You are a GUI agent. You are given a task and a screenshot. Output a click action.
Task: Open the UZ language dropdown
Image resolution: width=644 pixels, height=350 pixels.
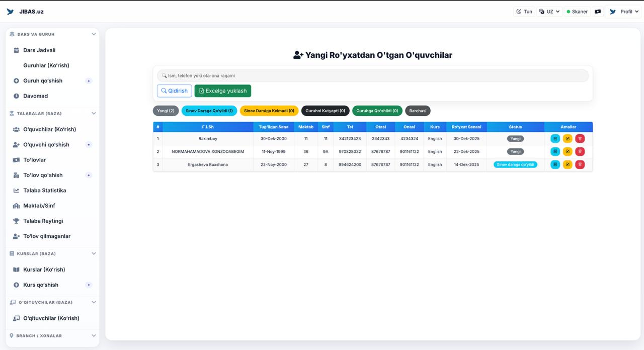[549, 12]
